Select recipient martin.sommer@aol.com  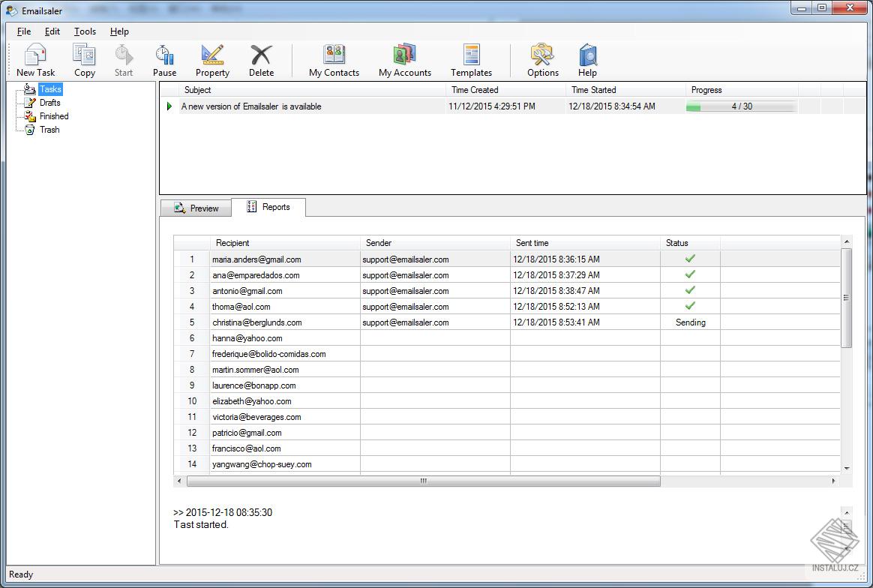pyautogui.click(x=256, y=370)
